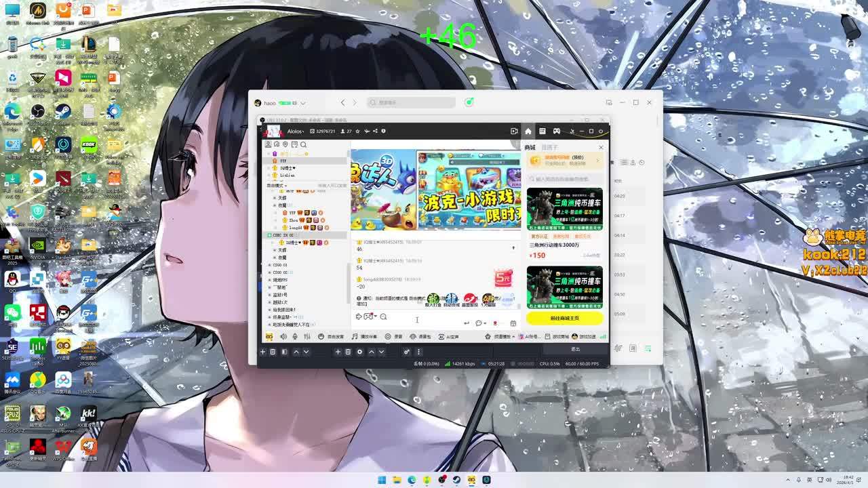Click the yellow 前往商城主页 button
Viewport: 868px width, 488px height.
click(x=564, y=318)
